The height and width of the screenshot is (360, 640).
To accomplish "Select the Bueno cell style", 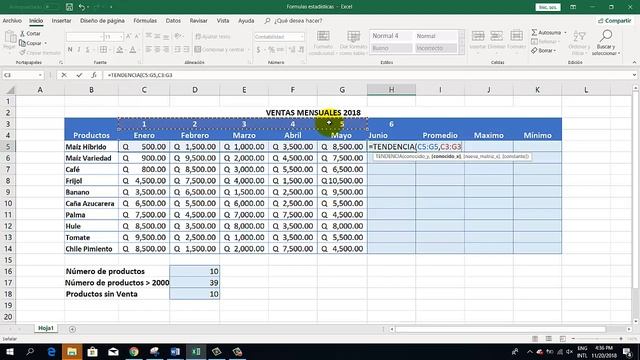I will pos(391,48).
